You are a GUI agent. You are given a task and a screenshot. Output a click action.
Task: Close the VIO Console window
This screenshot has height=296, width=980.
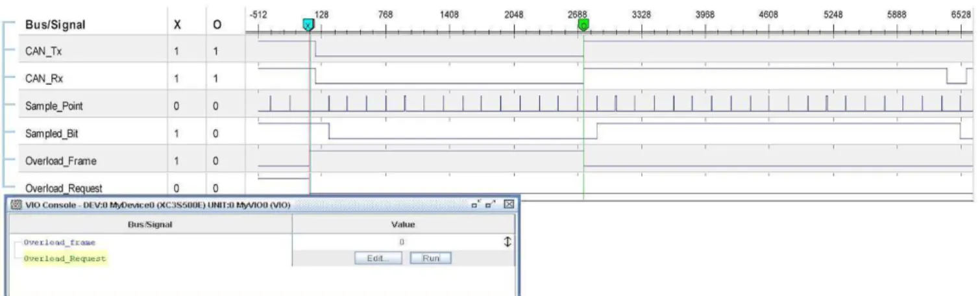(509, 204)
